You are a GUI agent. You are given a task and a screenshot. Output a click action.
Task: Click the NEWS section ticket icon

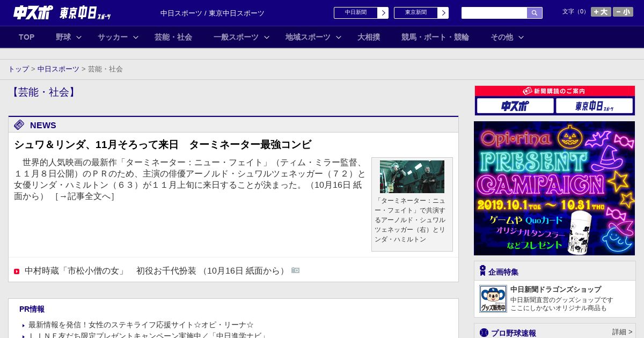coord(19,125)
